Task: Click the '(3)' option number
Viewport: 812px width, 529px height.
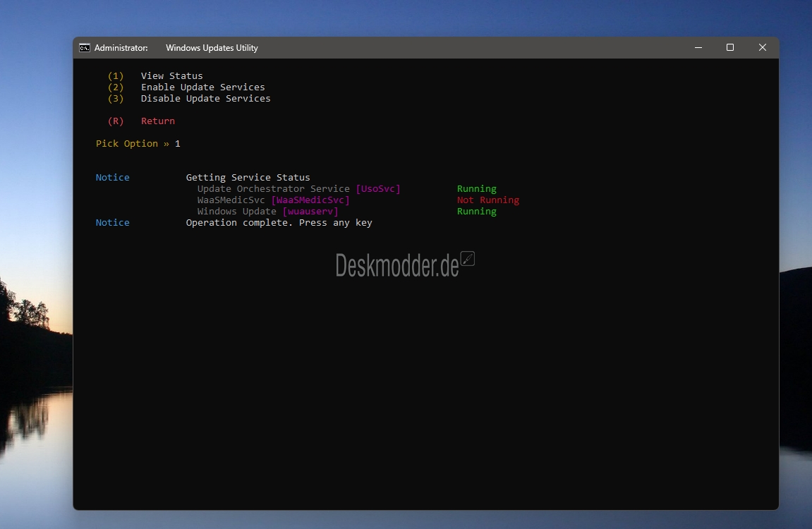Action: coord(116,98)
